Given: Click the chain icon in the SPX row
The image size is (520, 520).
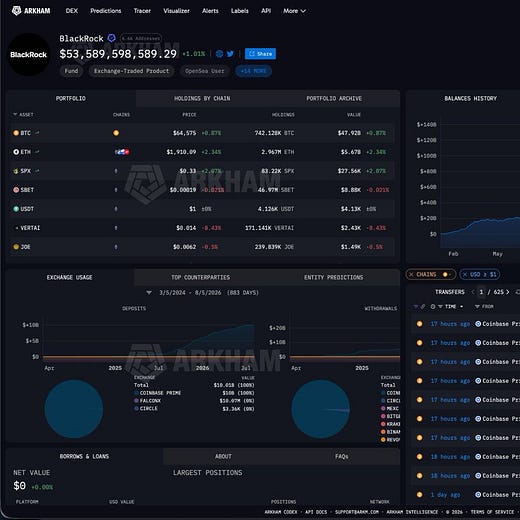Looking at the screenshot, I should tap(116, 171).
